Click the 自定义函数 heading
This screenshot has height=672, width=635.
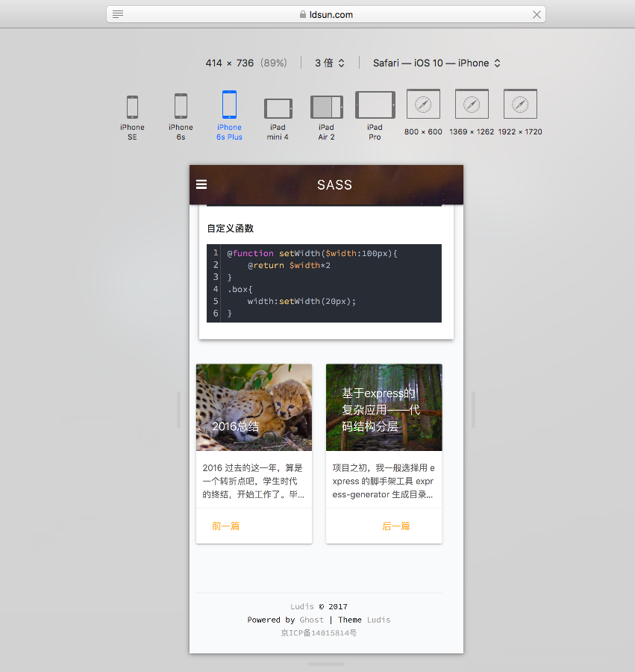(231, 228)
